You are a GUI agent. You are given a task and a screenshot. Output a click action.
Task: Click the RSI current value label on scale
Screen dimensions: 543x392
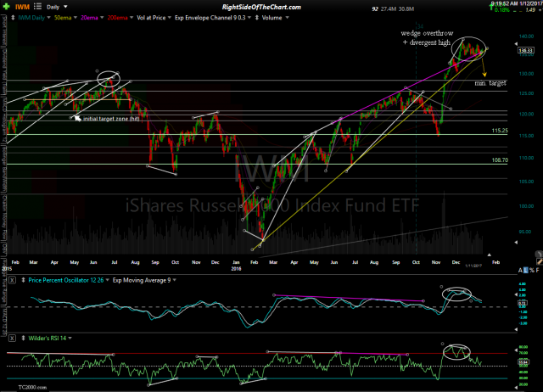pyautogui.click(x=523, y=362)
